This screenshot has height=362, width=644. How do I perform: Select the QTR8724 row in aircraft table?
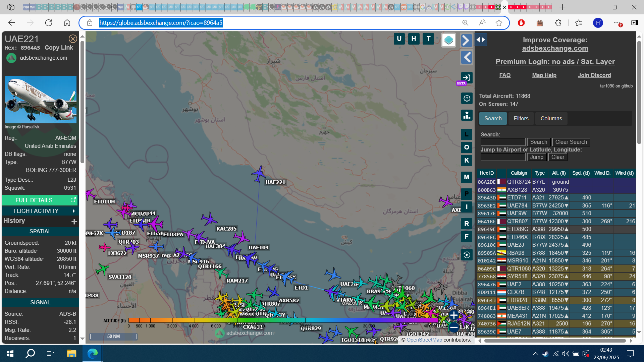556,182
